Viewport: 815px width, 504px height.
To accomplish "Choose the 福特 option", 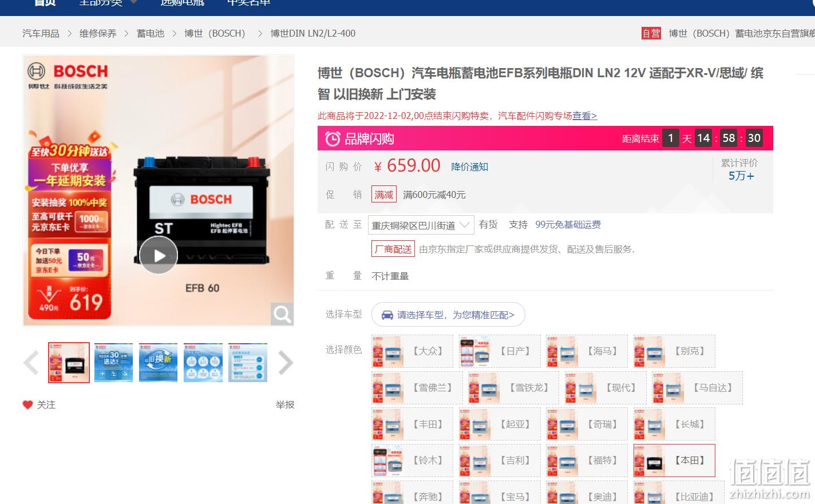I will tap(587, 461).
